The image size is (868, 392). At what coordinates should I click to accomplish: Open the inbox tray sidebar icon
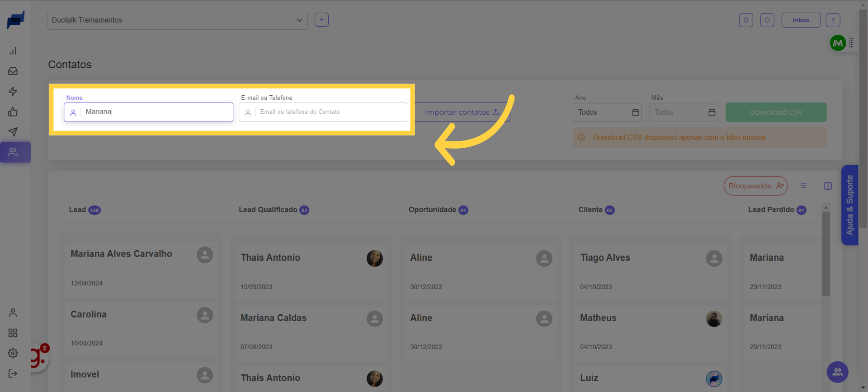[x=13, y=71]
